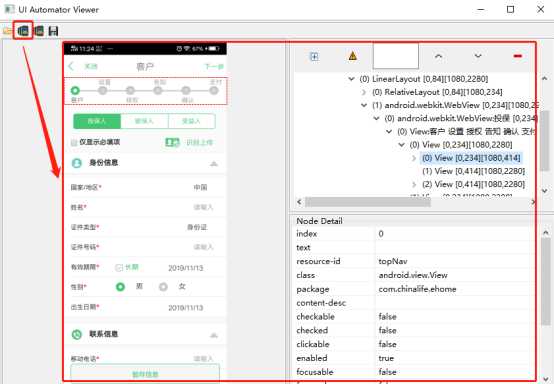This screenshot has height=384, width=554.
Task: Click the clickable row value false
Action: click(x=387, y=344)
